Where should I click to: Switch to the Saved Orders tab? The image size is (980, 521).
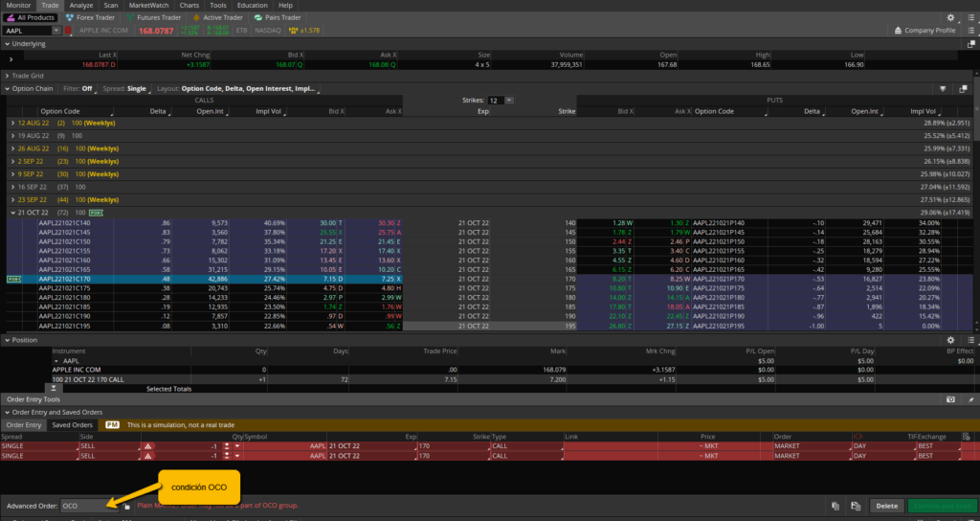[x=73, y=424]
